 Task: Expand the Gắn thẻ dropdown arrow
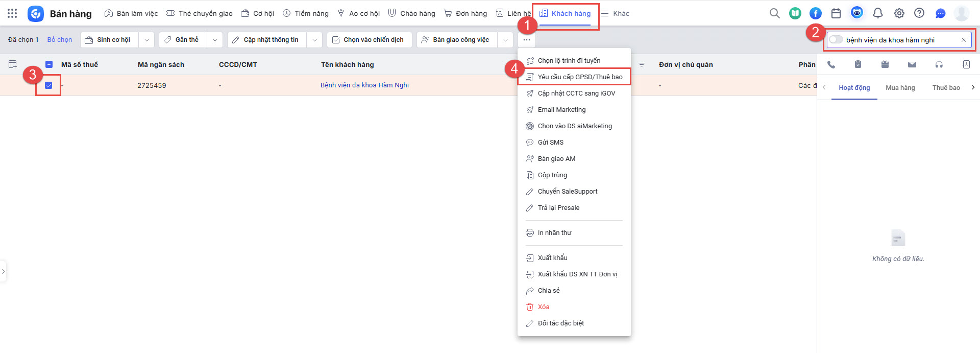(x=215, y=40)
